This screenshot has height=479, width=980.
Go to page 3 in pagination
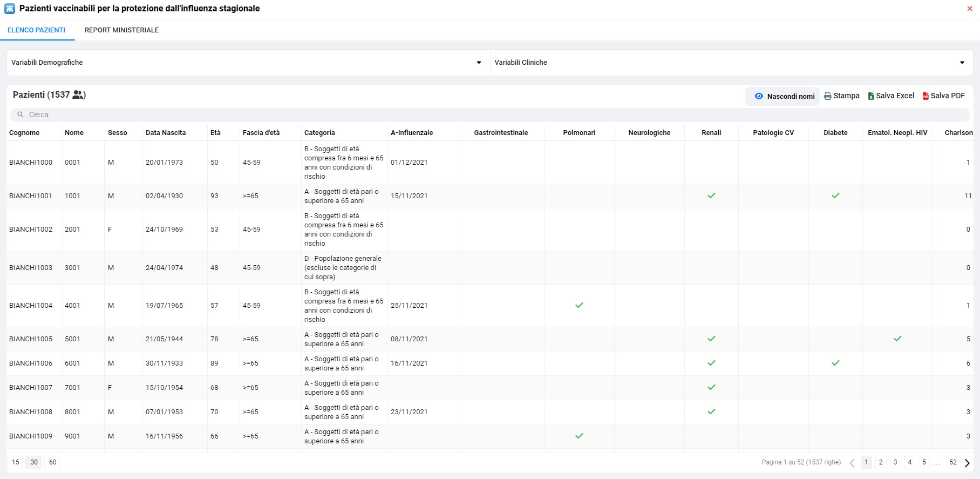895,462
